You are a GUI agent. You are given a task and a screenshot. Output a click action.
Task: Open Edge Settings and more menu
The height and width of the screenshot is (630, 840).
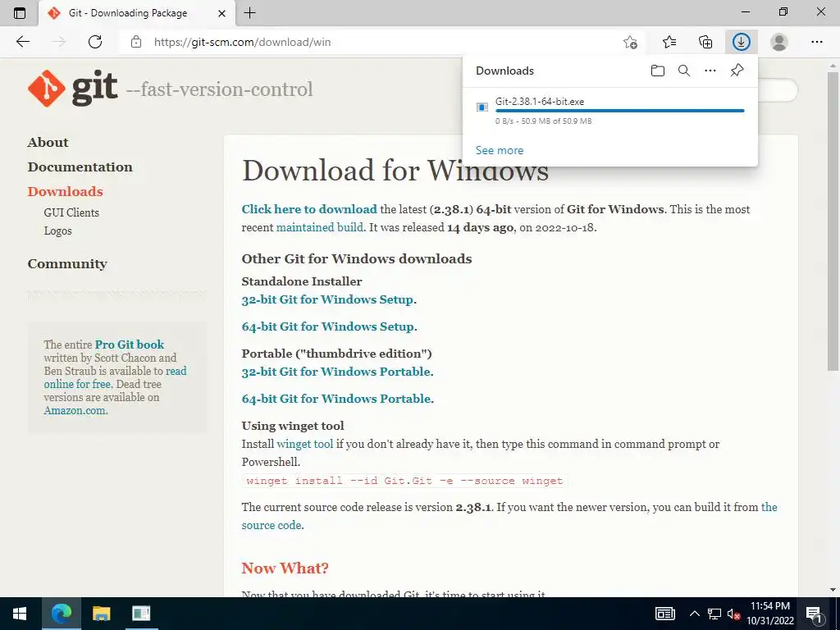click(x=816, y=42)
